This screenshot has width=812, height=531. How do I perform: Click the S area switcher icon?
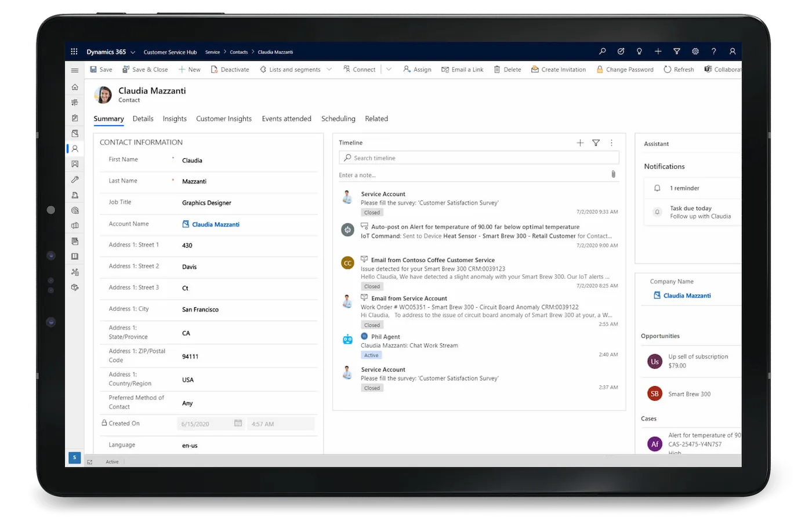click(x=74, y=457)
